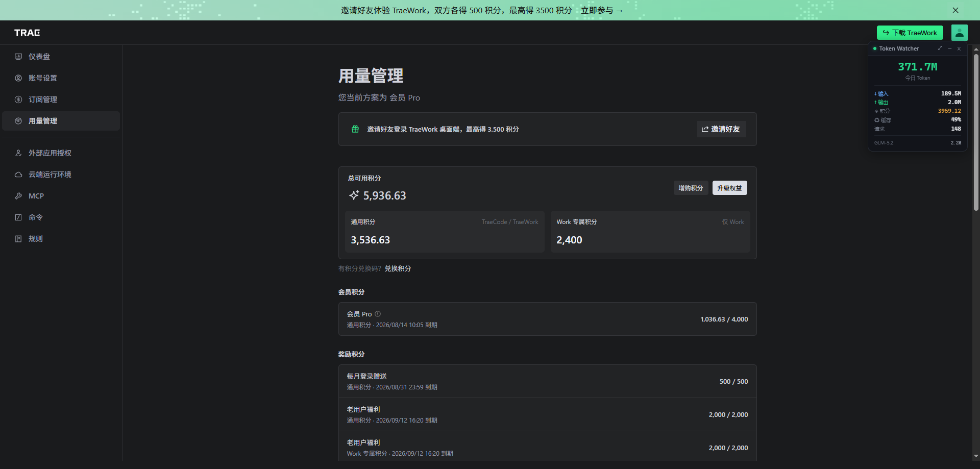This screenshot has width=980, height=469.
Task: Click the 371.7M token count
Action: pos(917,67)
